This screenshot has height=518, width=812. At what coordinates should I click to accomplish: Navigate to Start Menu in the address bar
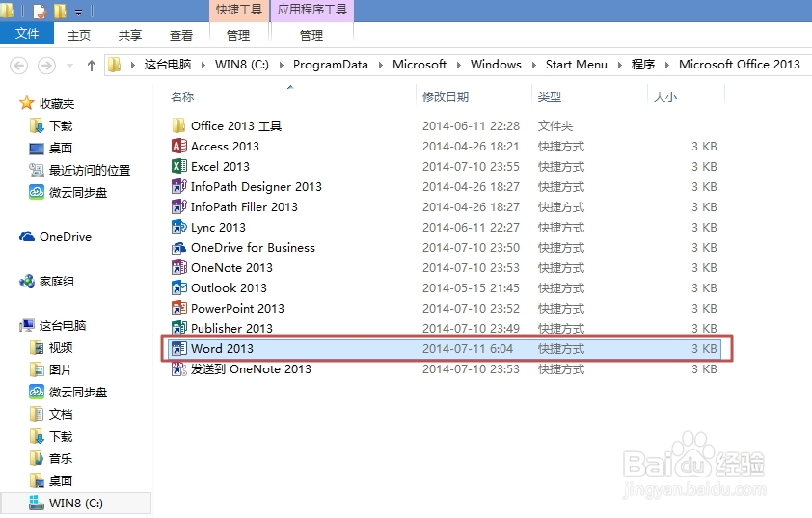[577, 65]
